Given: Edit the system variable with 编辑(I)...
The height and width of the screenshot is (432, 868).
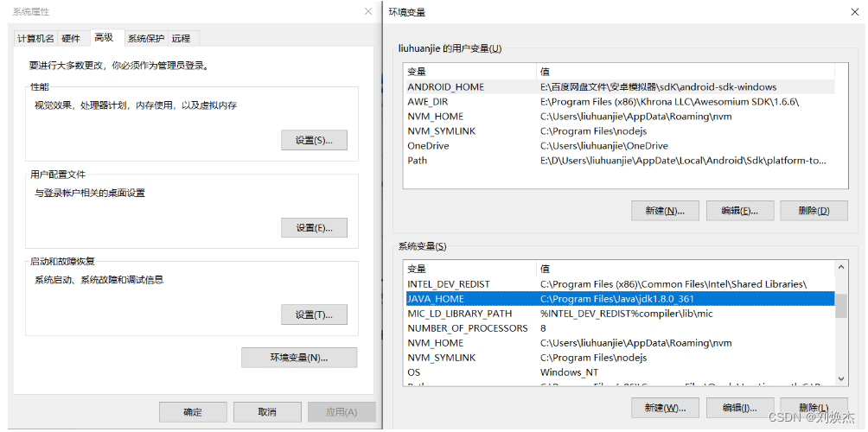Looking at the screenshot, I should point(739,408).
